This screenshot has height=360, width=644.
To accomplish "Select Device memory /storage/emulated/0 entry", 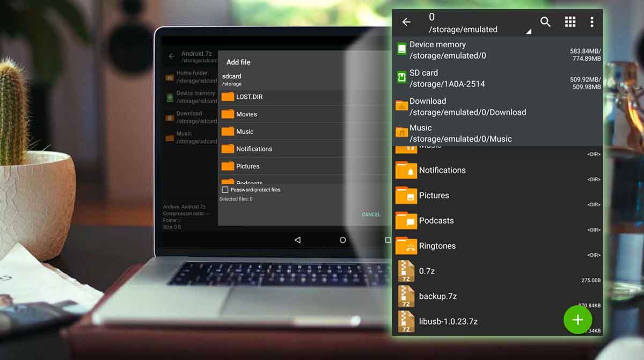I will (x=497, y=50).
